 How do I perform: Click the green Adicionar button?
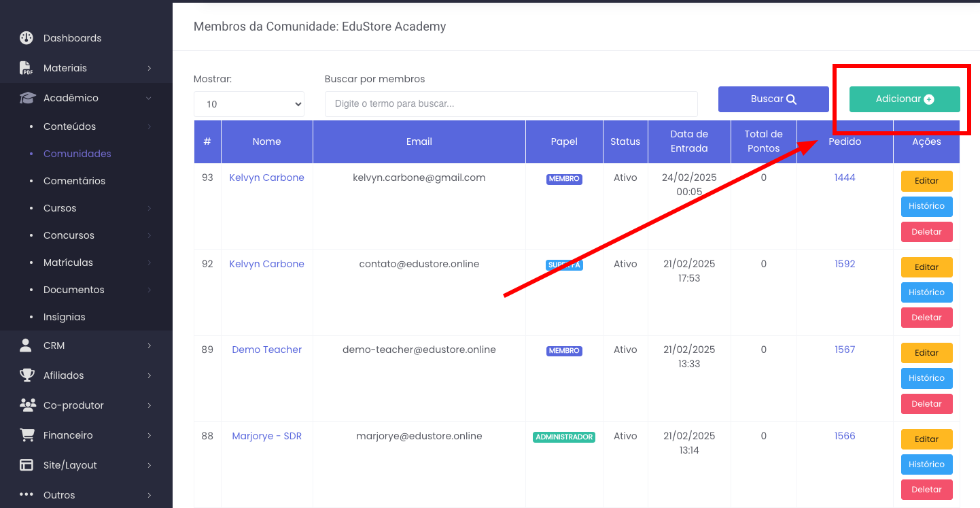pyautogui.click(x=904, y=99)
